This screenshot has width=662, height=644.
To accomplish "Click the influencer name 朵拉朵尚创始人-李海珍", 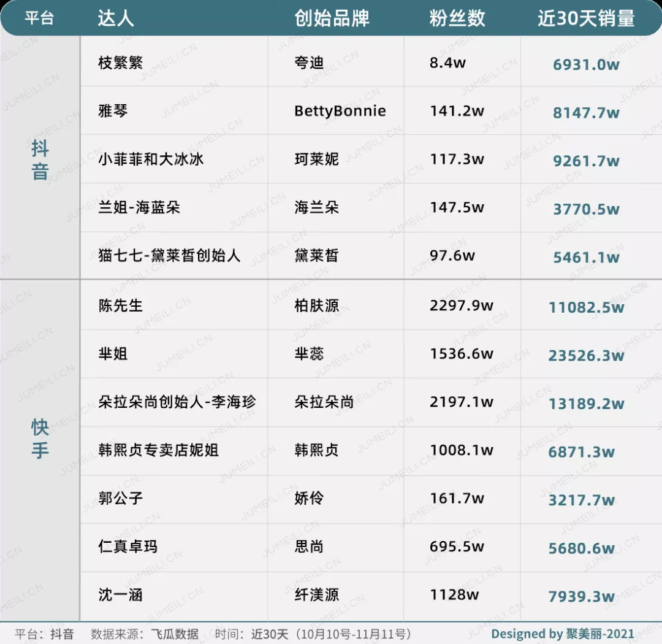I will pos(177,402).
